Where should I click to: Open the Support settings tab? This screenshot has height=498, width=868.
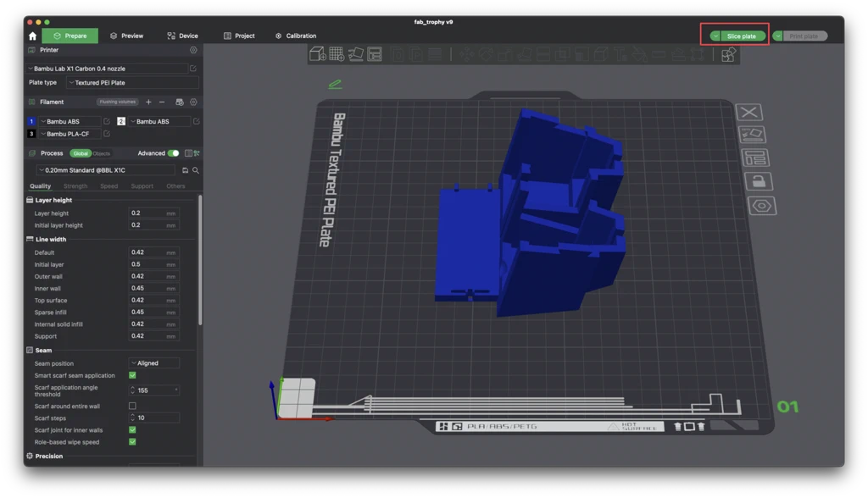coord(142,186)
